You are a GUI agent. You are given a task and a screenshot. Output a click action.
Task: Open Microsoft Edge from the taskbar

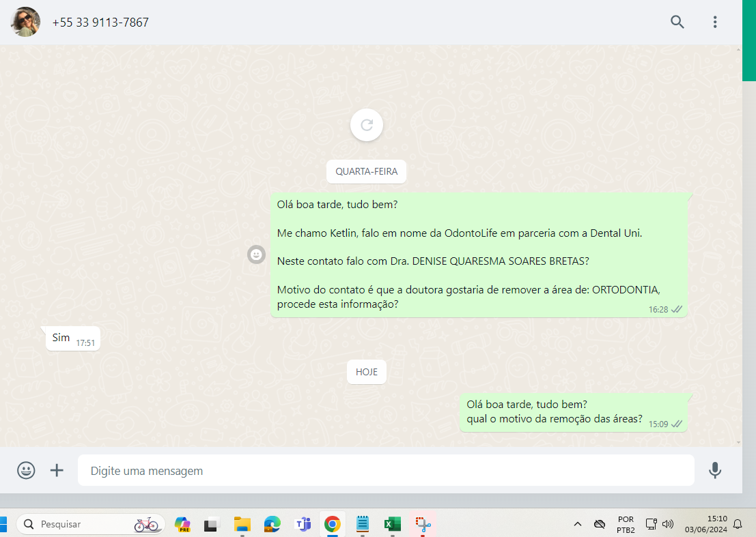click(272, 524)
